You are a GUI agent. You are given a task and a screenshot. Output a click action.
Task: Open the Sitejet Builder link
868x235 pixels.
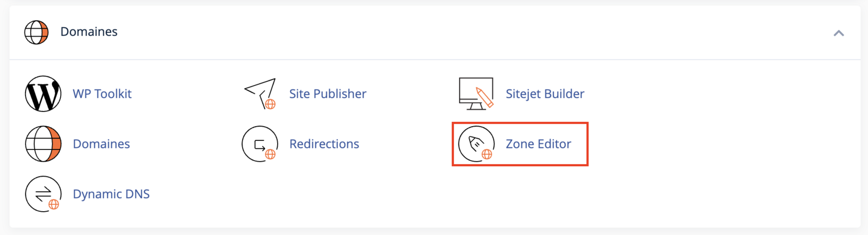coord(545,94)
